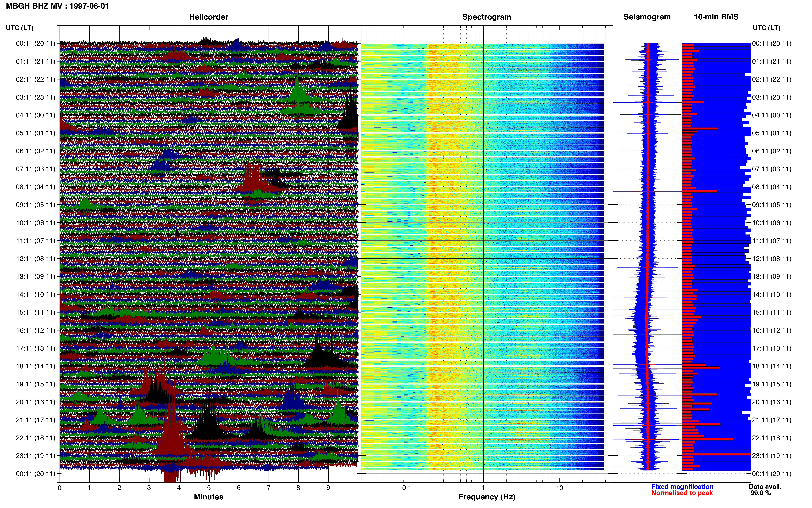Click the '10' frequency tick label

[559, 487]
